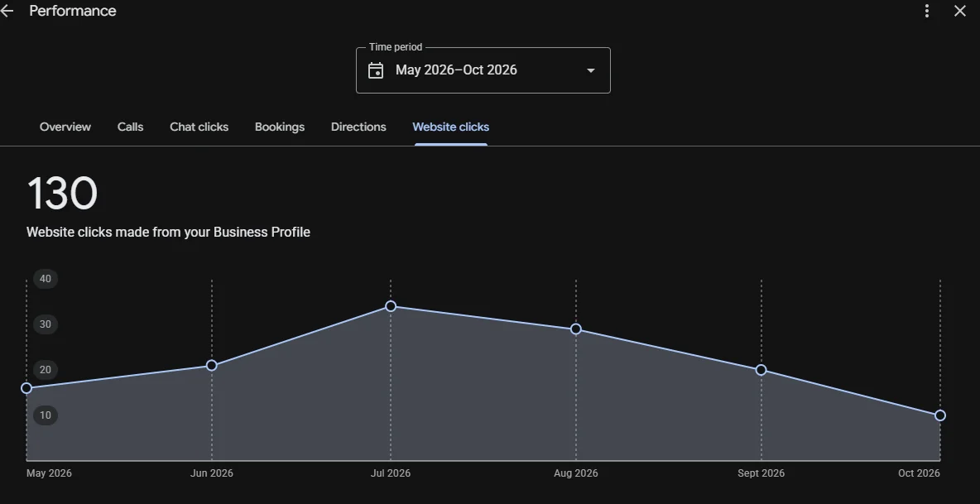
Task: Select the Website clicks tab
Action: pos(450,127)
